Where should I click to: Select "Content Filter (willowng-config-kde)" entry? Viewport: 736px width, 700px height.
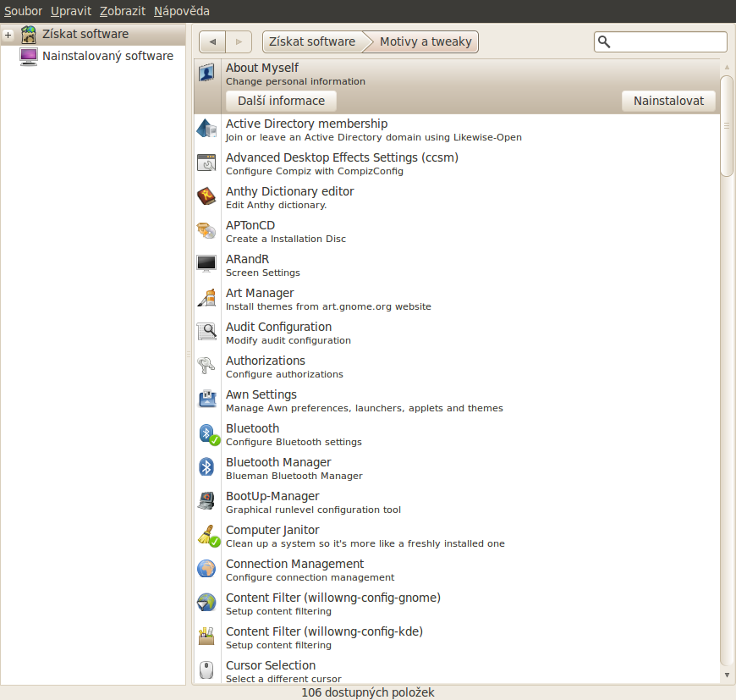pos(457,637)
